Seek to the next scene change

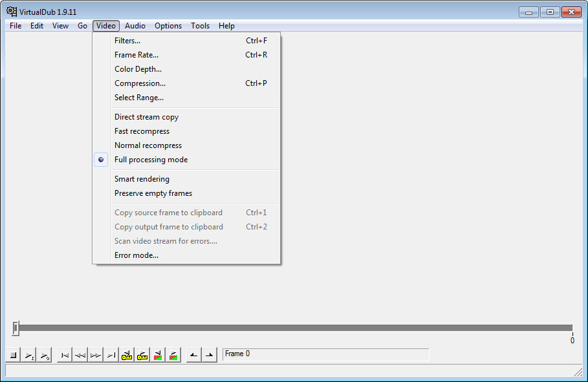pos(173,355)
